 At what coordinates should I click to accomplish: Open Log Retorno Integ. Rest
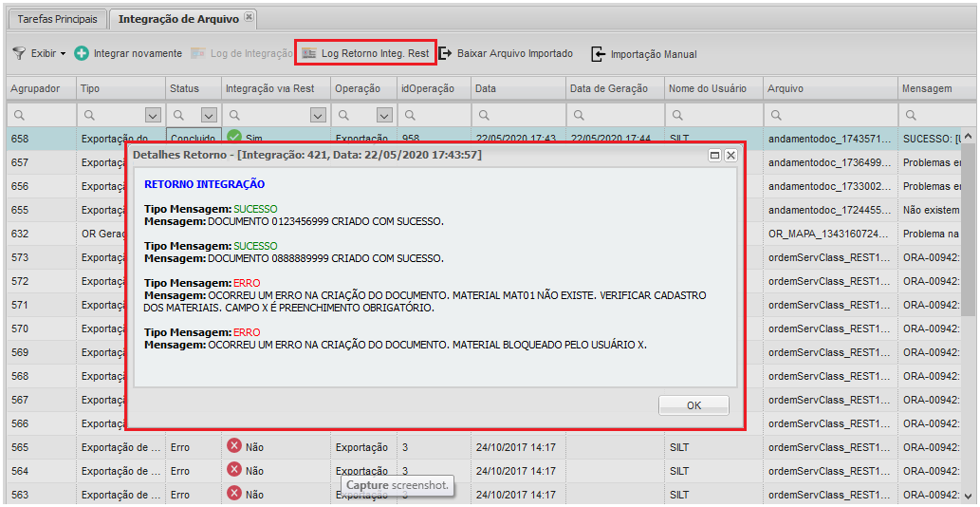pyautogui.click(x=366, y=54)
